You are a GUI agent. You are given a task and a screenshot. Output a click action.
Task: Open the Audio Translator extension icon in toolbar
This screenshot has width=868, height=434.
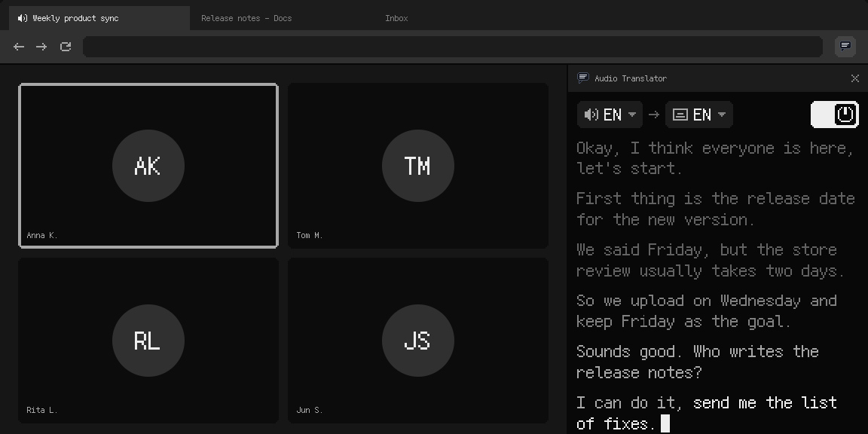(845, 47)
